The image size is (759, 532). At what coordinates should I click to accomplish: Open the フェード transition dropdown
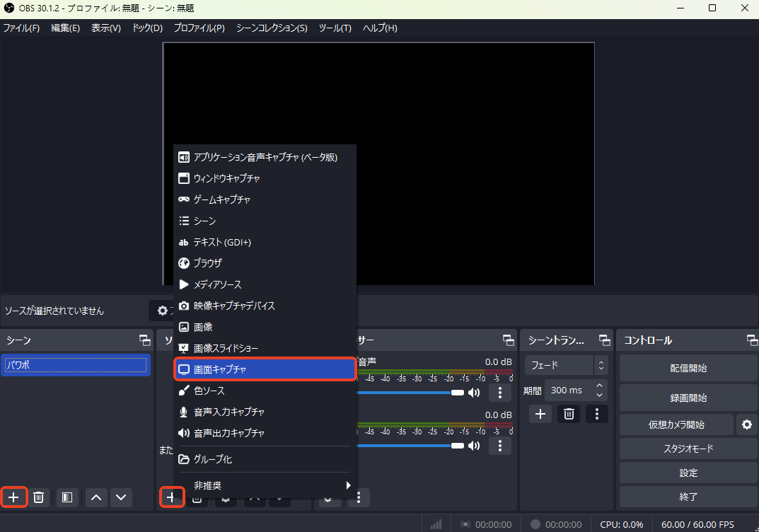566,365
